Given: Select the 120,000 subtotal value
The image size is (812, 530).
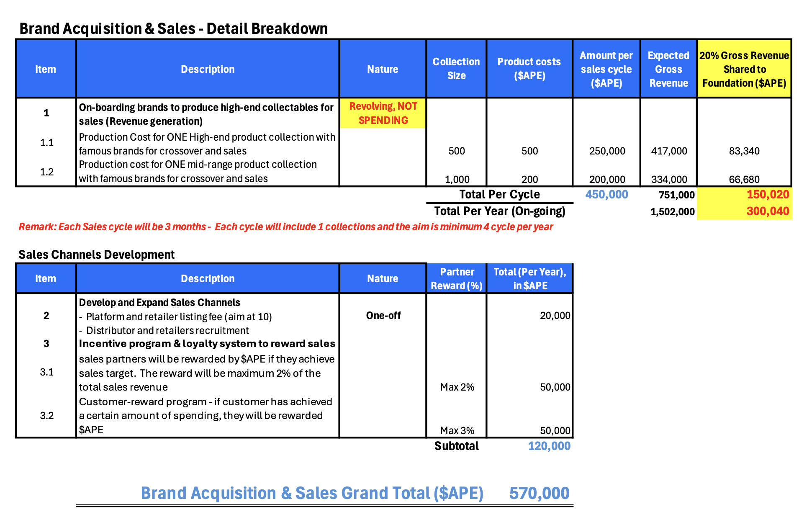Looking at the screenshot, I should (x=549, y=446).
